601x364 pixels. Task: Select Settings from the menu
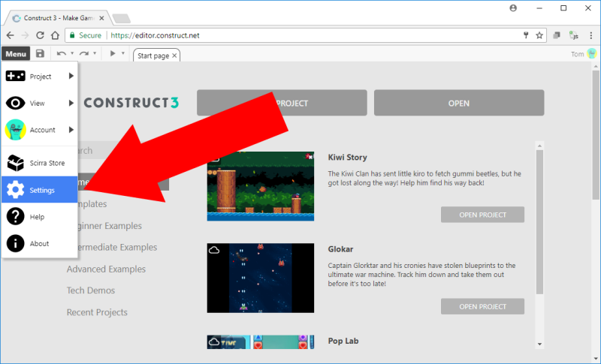[x=40, y=190]
